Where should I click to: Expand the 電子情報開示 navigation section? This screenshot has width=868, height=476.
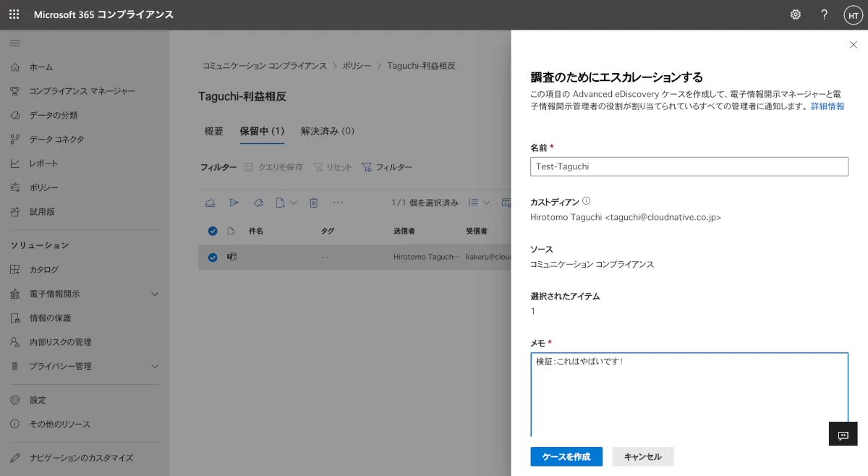[x=154, y=294]
